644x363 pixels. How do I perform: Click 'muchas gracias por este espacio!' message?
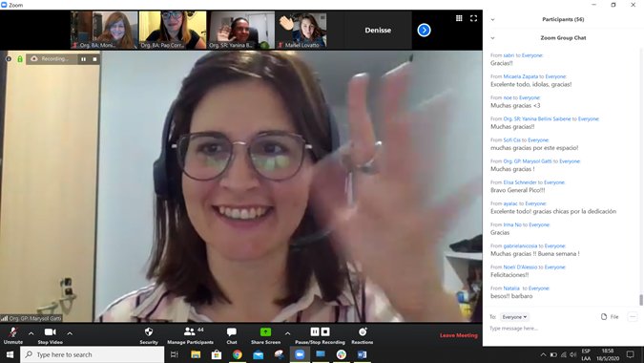click(x=534, y=148)
